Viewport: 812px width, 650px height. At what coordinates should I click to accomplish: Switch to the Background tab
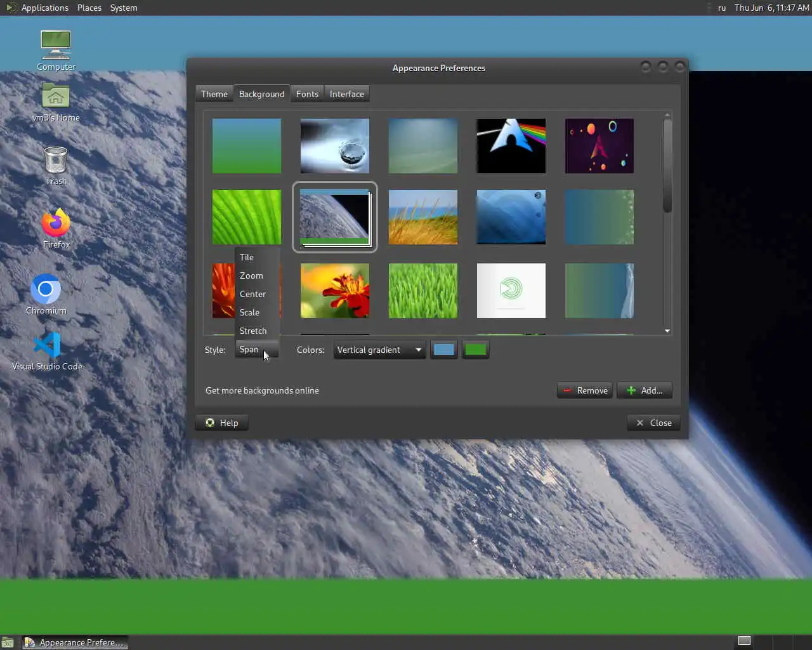(261, 94)
